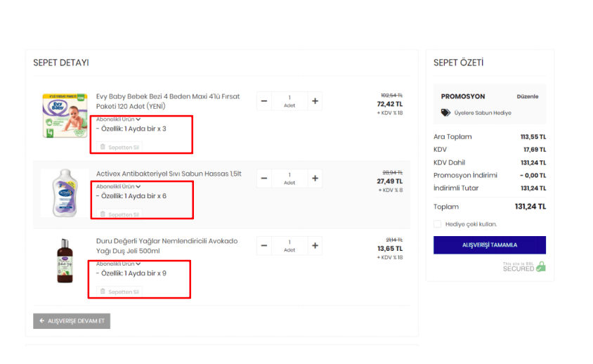Decrease Evy Baby diaper quantity with minus
This screenshot has height=364, width=593.
click(x=264, y=101)
